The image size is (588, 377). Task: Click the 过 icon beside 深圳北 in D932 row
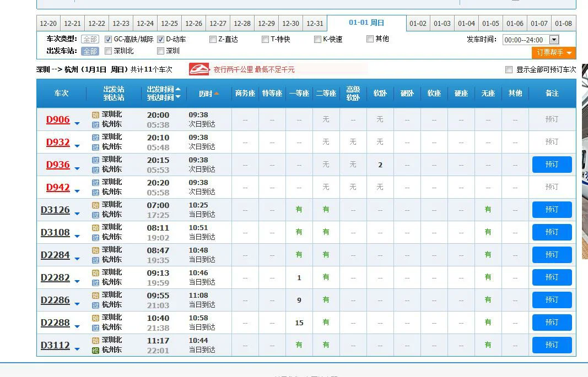pos(95,138)
